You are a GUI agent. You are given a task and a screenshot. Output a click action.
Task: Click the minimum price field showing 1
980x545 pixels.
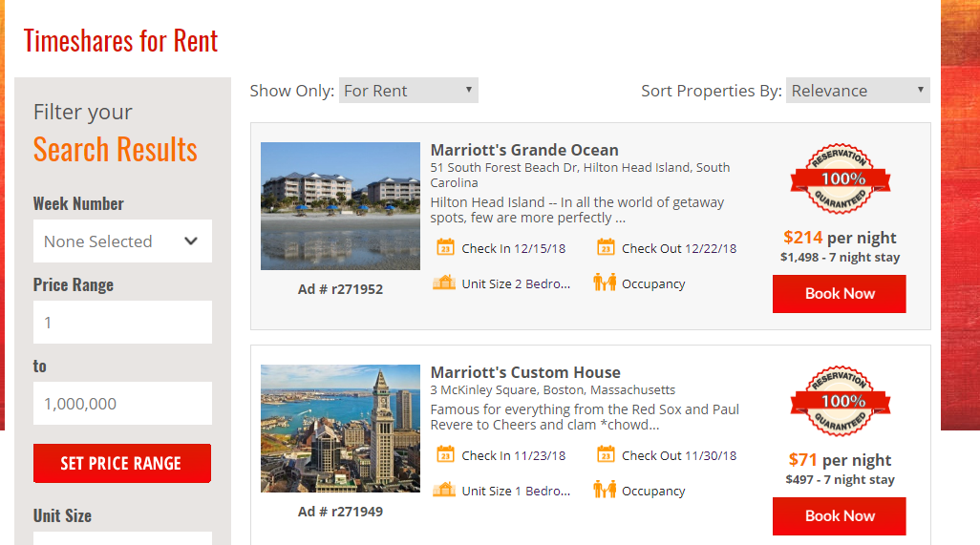[122, 322]
